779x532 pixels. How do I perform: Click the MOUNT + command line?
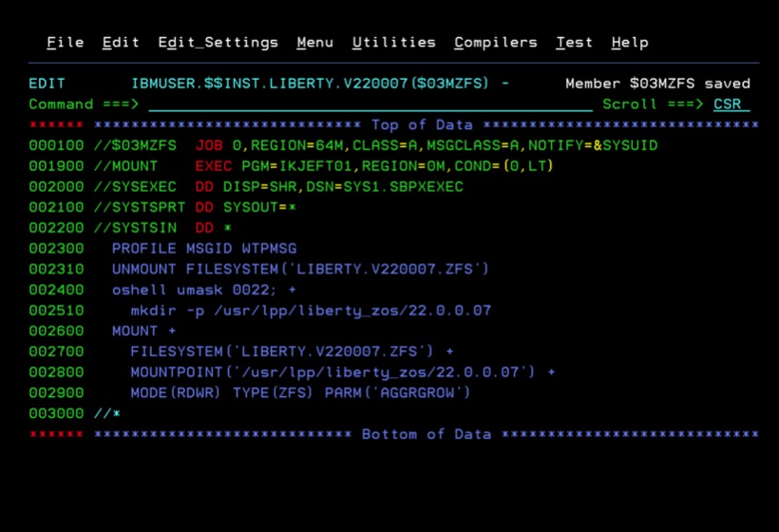pyautogui.click(x=143, y=332)
